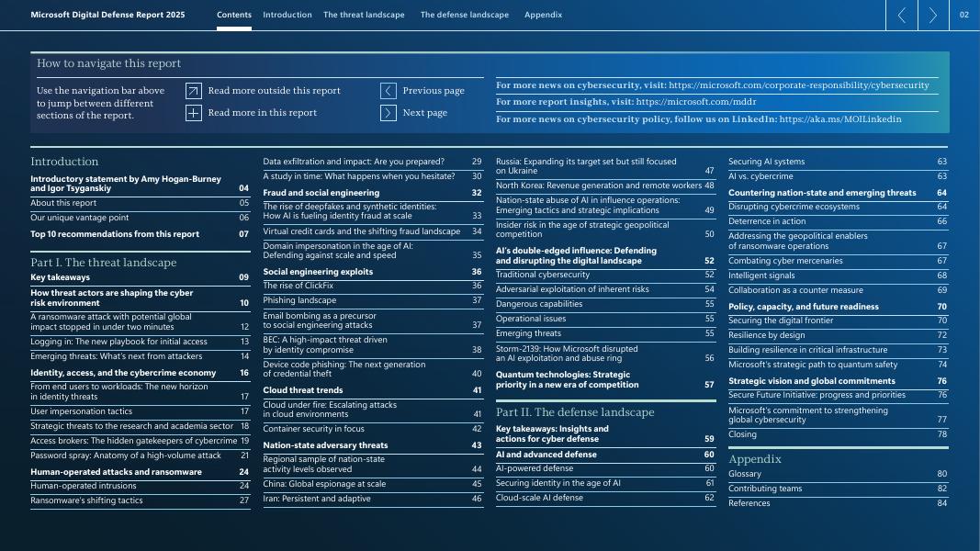Click the 'Next page' legend chevron icon
This screenshot has width=980, height=551.
point(389,113)
